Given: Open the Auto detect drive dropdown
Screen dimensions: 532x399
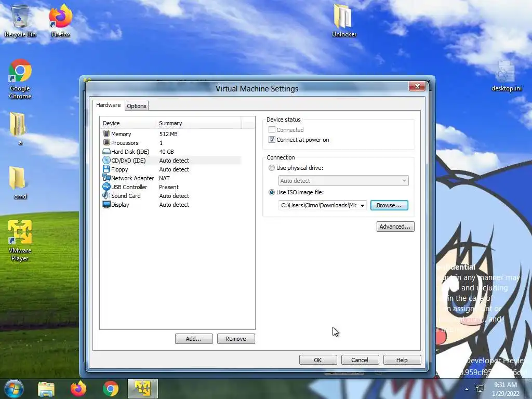Looking at the screenshot, I should (343, 181).
